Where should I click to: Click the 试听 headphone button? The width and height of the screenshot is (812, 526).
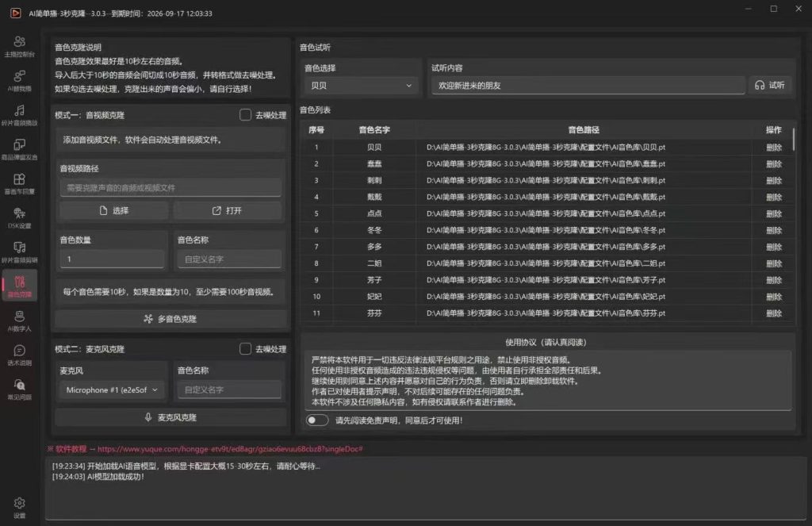(769, 86)
